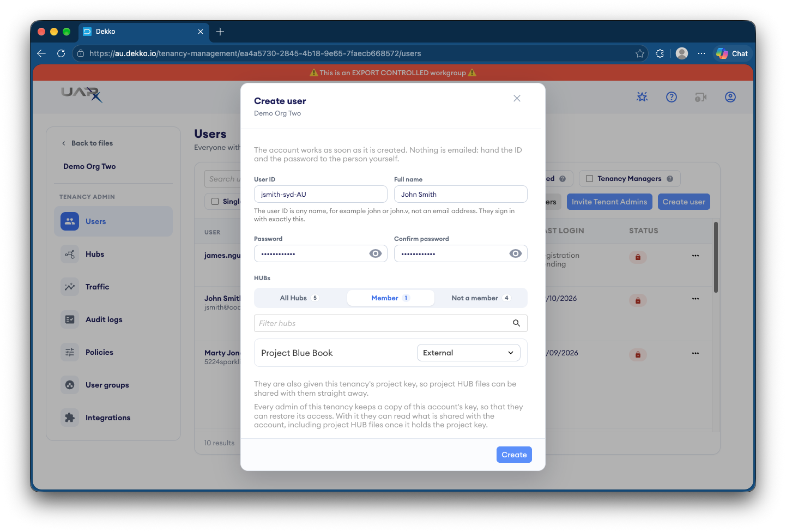Submit with the Create button

click(x=514, y=455)
